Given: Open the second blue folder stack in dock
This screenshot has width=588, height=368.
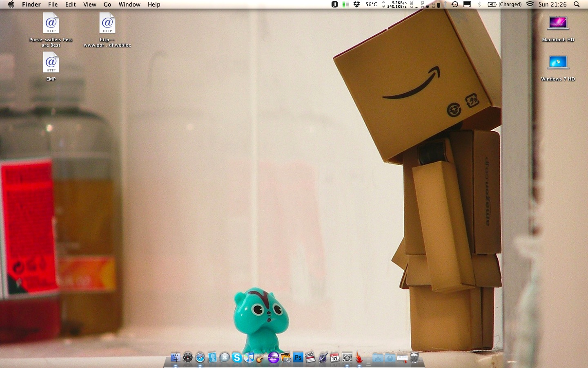Looking at the screenshot, I should coord(390,358).
